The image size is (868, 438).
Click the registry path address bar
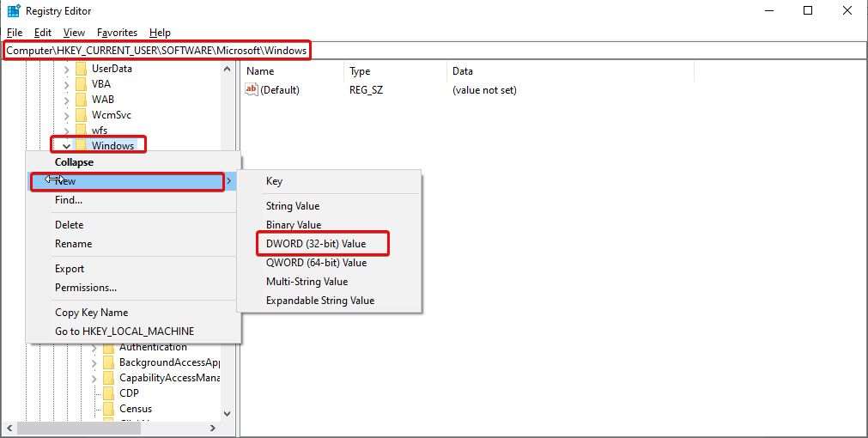point(434,51)
